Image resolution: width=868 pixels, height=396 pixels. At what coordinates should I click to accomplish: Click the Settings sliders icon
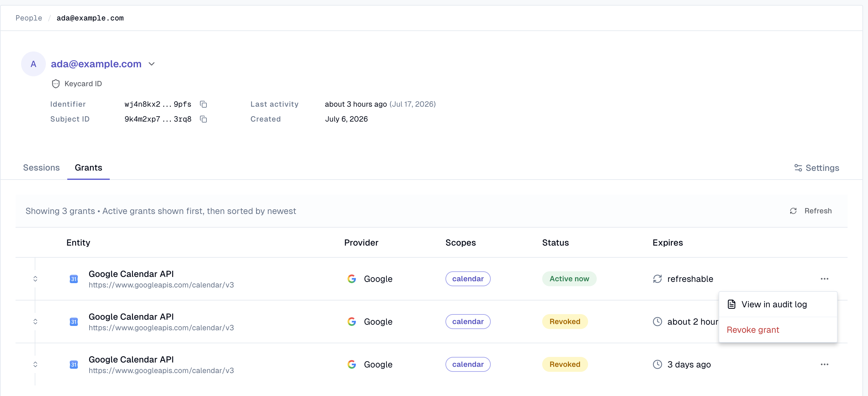(x=798, y=168)
